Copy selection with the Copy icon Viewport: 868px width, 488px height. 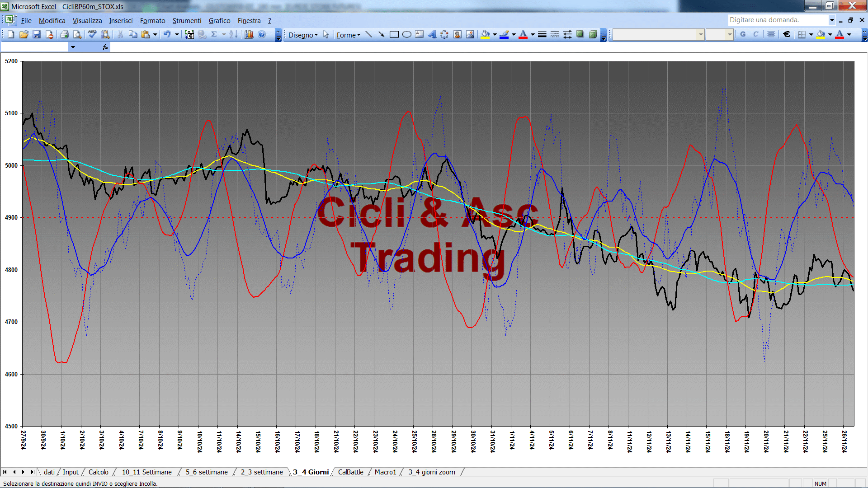[133, 34]
